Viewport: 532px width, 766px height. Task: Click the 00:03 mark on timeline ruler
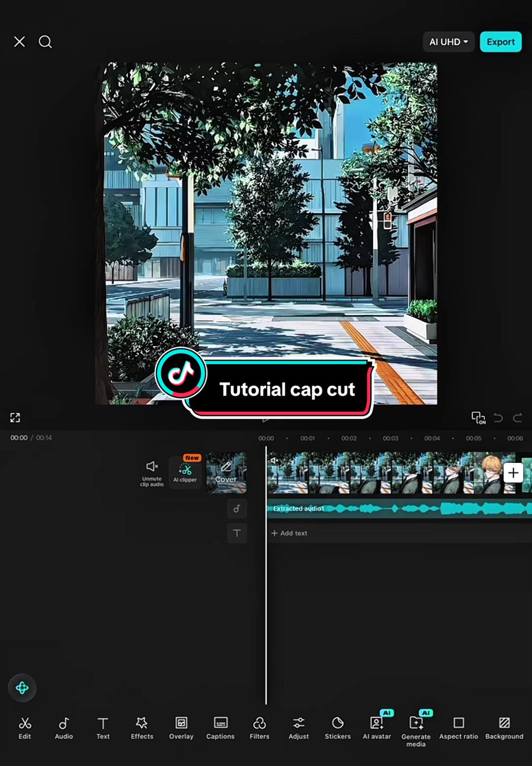tap(391, 438)
